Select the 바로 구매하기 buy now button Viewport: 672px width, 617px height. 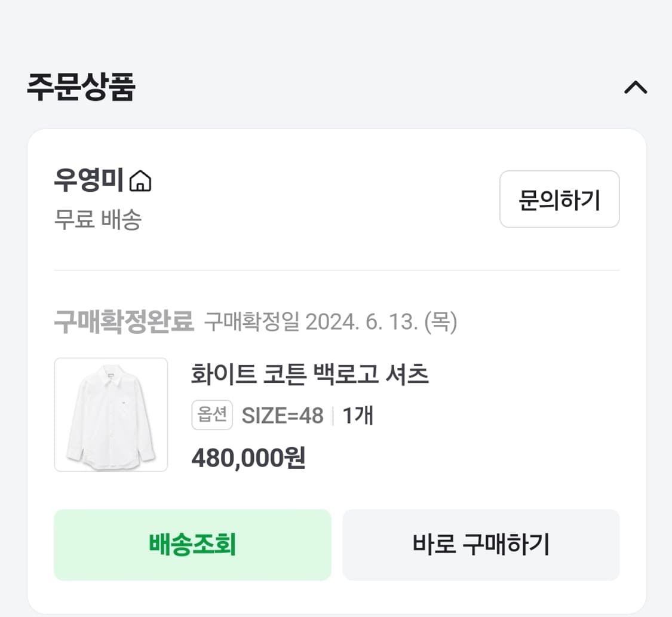[x=480, y=545]
